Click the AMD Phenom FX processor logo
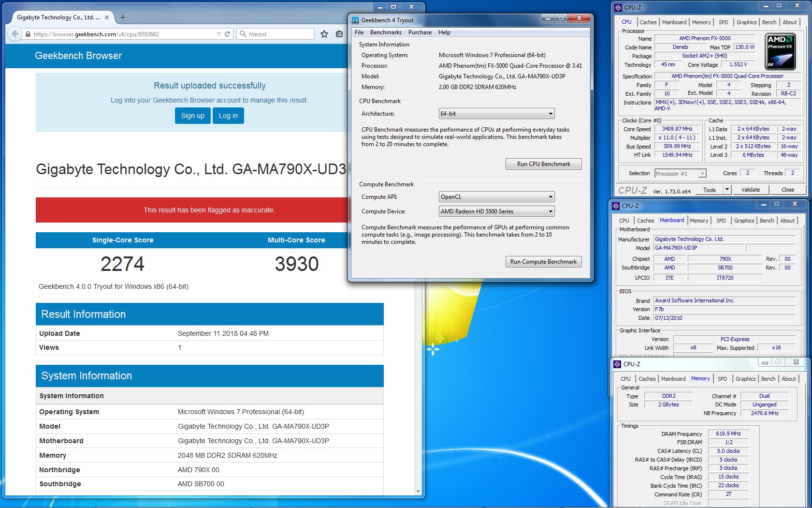Viewport: 812px width, 508px height. click(781, 51)
